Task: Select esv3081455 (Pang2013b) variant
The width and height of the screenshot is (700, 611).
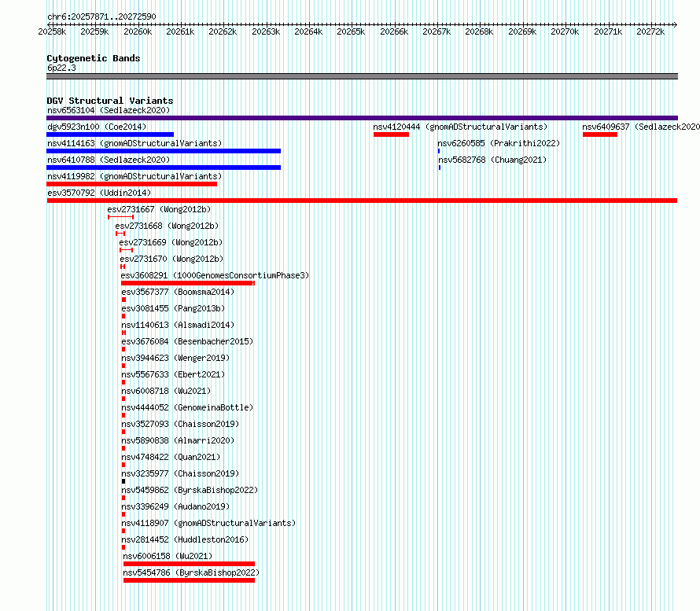Action: click(173, 308)
